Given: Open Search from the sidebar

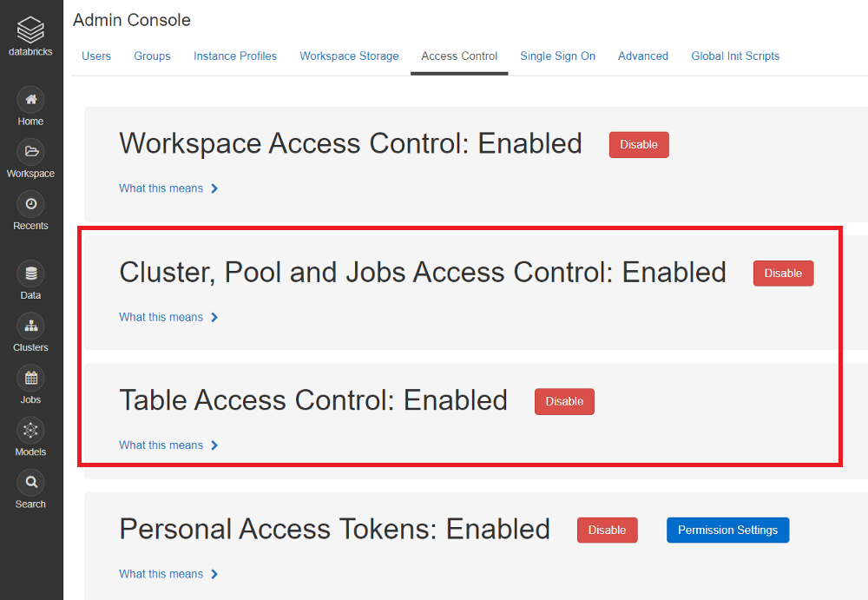Looking at the screenshot, I should tap(30, 482).
